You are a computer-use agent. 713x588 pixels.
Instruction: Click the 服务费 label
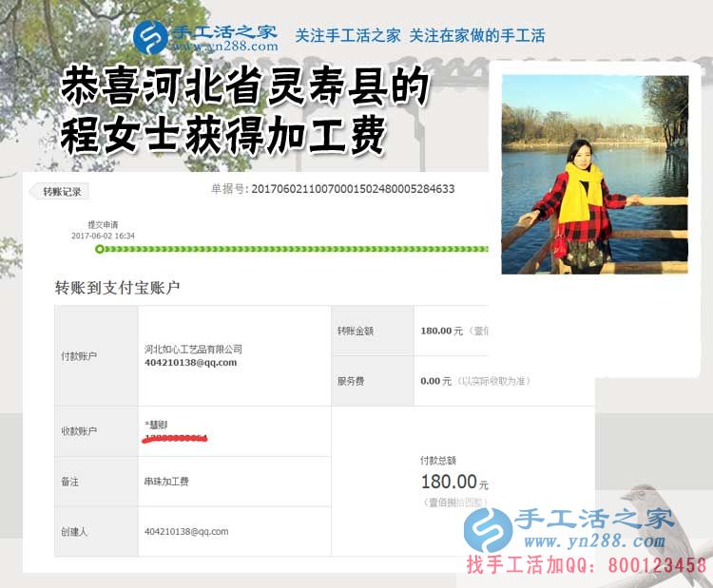point(351,381)
